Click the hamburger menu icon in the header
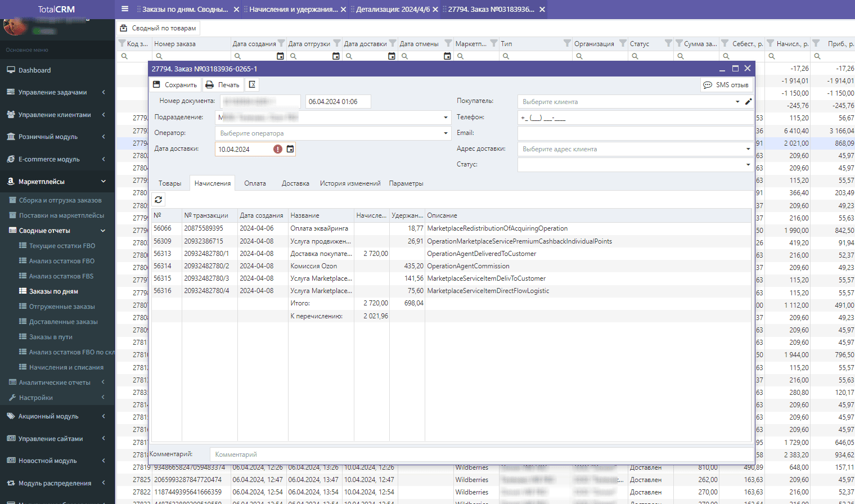855x504 pixels. coord(124,9)
